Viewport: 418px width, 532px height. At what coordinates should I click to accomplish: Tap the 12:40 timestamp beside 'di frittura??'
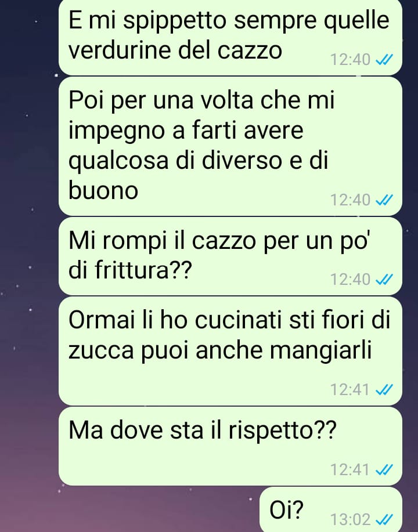350,280
